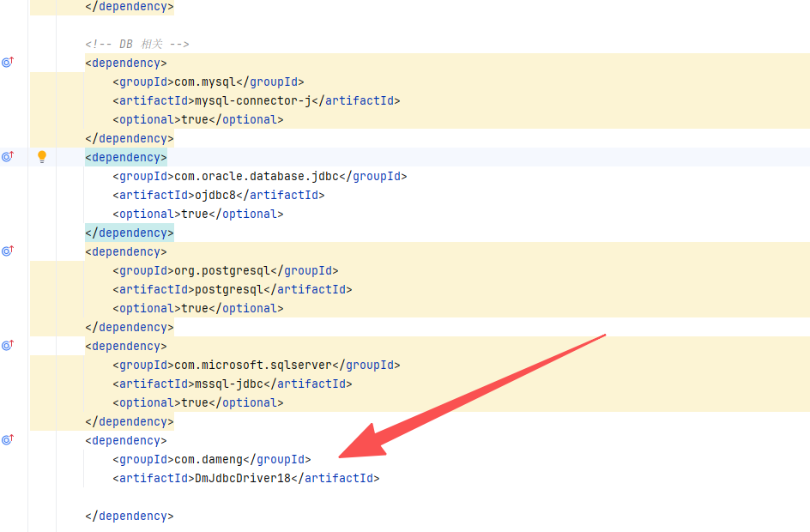Click highlighted closing dependency tag after ojdbc8 block

coord(129,233)
